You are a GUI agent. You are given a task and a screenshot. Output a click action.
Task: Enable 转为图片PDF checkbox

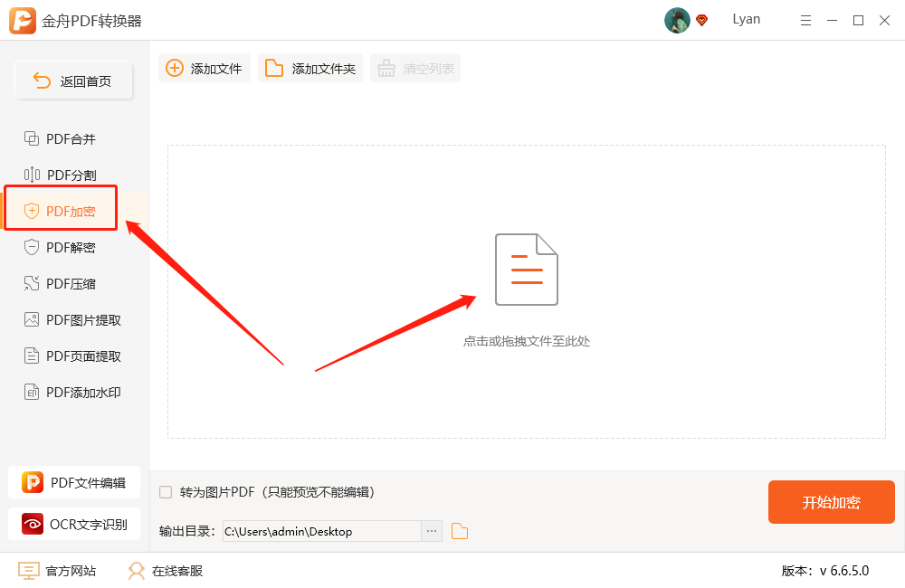(x=166, y=492)
